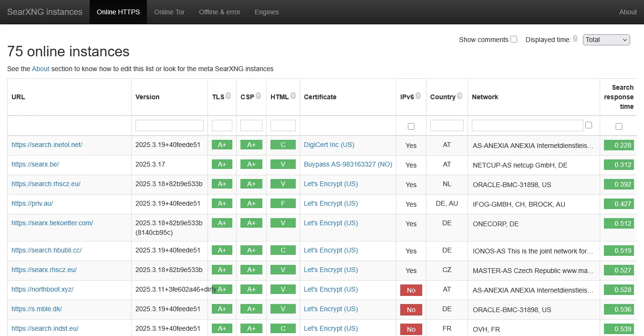Select CSP A+ grade for searx.be
Viewport: 644px width, 336px height.
(251, 164)
